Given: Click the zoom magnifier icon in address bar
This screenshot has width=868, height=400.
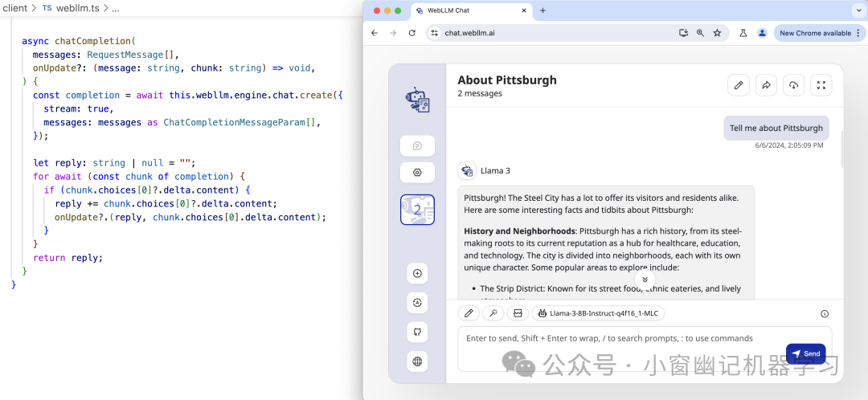Looking at the screenshot, I should (x=700, y=33).
